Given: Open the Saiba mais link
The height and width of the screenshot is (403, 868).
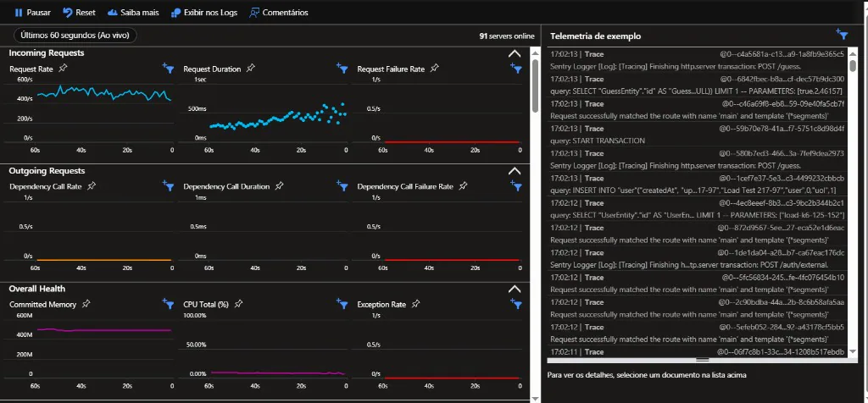Looking at the screenshot, I should pos(133,12).
